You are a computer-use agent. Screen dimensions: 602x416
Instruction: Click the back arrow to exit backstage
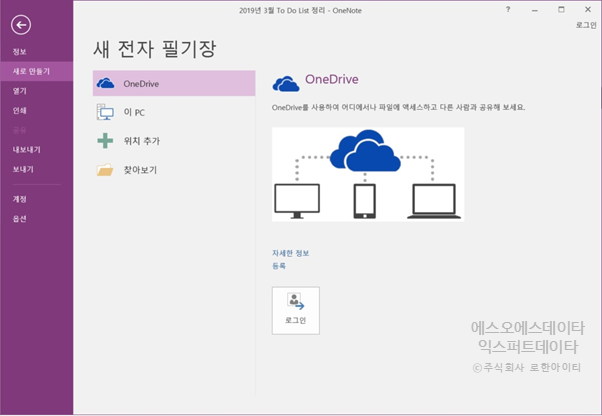22,25
